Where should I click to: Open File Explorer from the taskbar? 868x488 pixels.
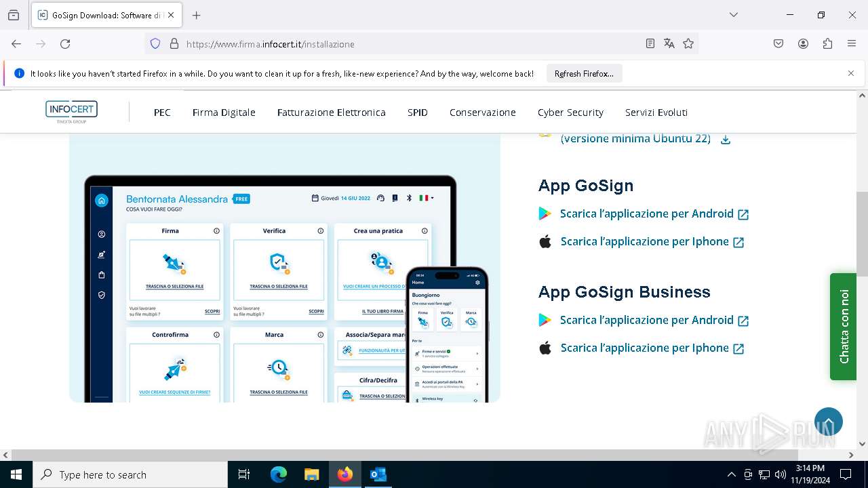point(312,474)
